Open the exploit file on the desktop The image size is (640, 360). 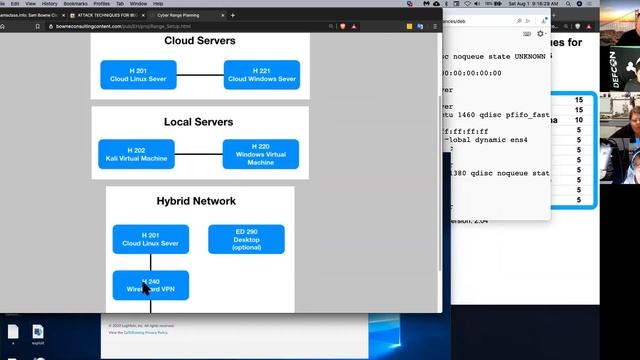click(x=38, y=334)
